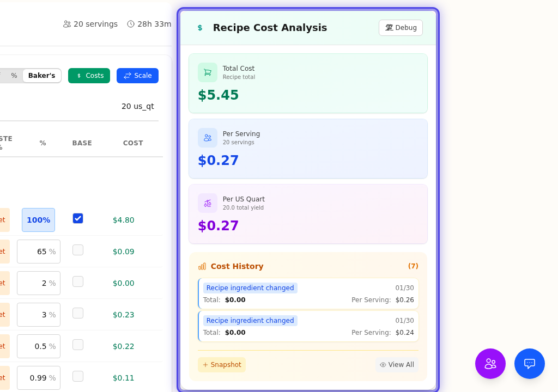Click the shopping cart icon on Total Cost card
The height and width of the screenshot is (392, 558).
(x=208, y=72)
